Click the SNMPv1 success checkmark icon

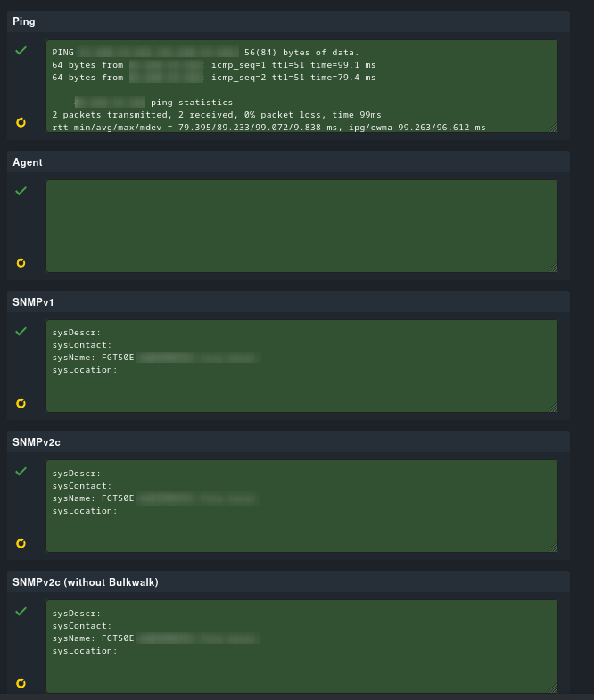21,331
